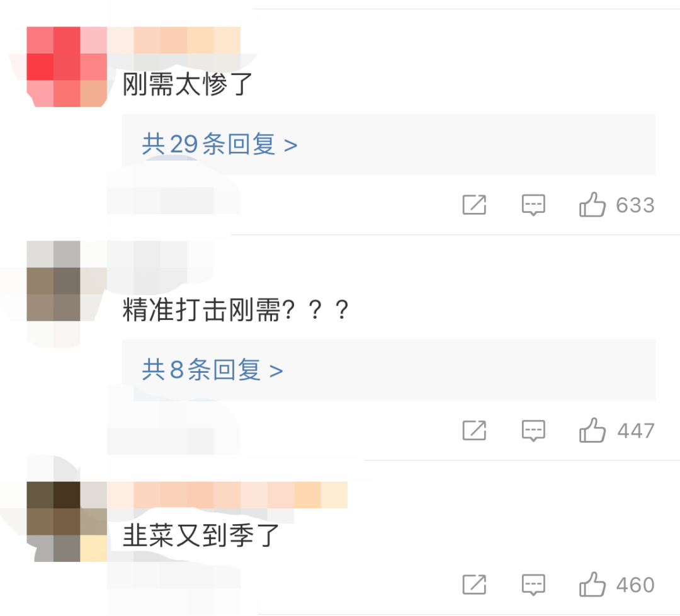This screenshot has height=616, width=680.
Task: Tap the 633 like count
Action: pos(635,205)
